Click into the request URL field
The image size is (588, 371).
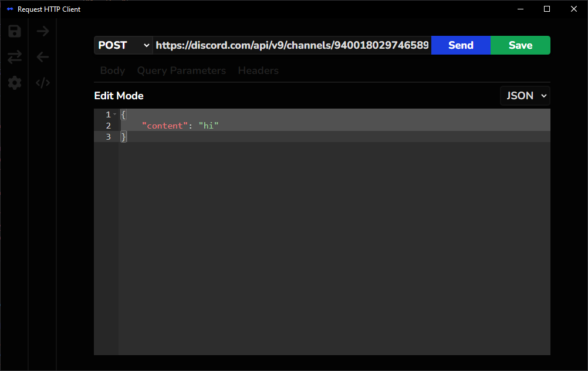coord(292,45)
